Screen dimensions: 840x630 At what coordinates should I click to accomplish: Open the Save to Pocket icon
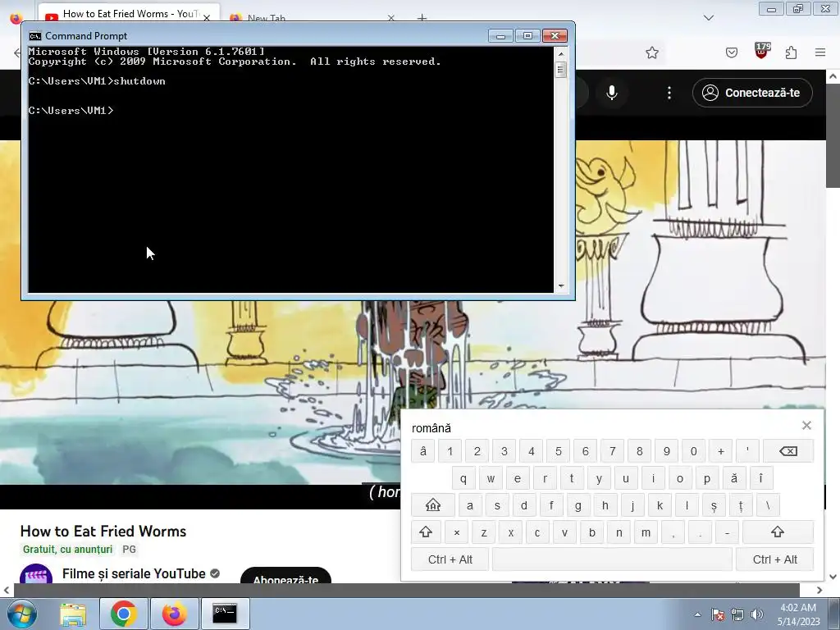732,52
